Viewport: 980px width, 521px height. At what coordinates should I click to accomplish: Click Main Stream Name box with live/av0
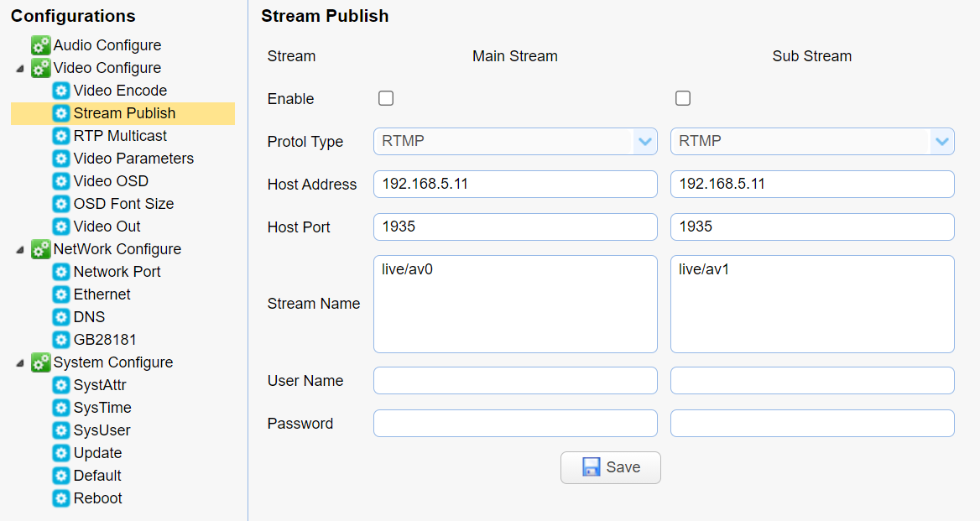click(515, 304)
